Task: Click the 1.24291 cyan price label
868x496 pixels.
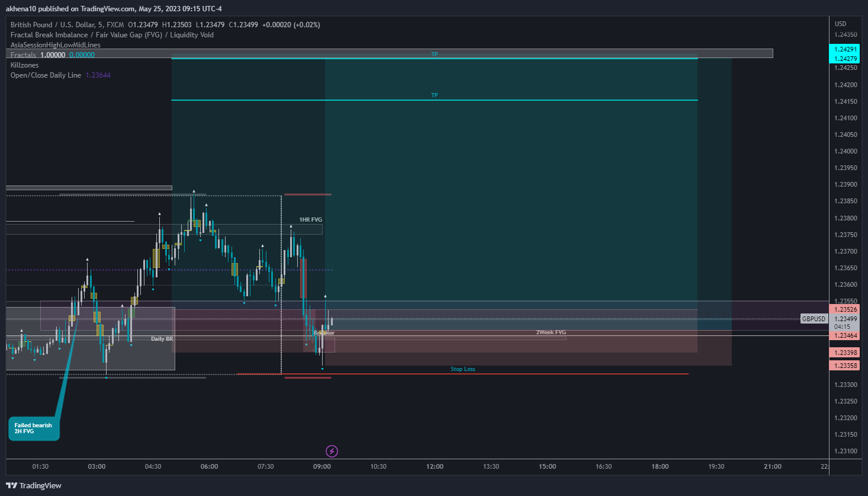Action: coord(846,50)
